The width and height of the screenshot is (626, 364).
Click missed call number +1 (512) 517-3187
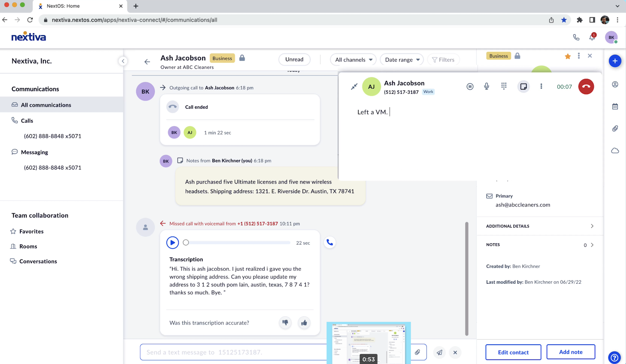257,224
